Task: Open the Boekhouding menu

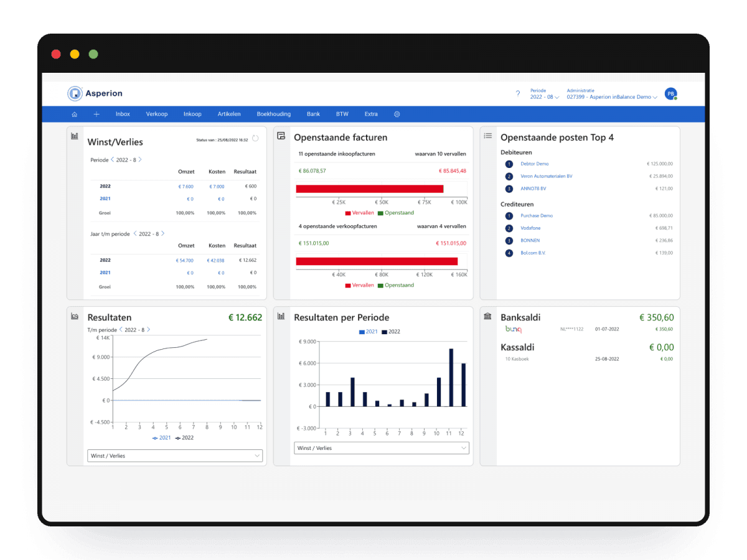Action: [273, 114]
